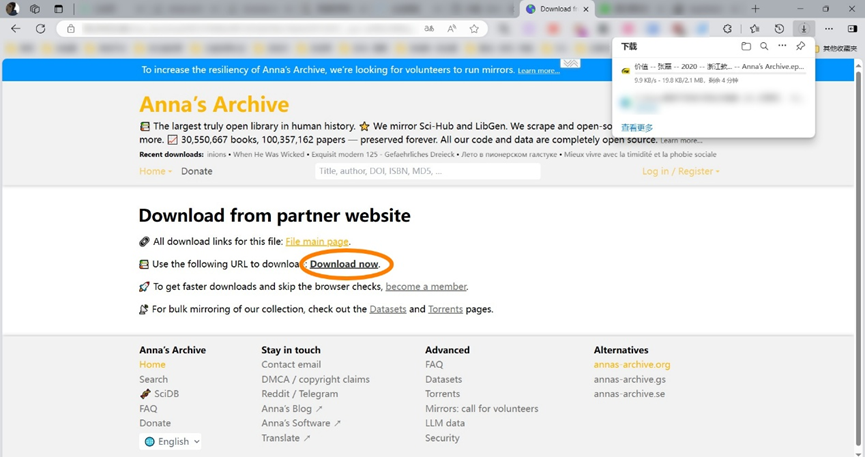Open the site info lock icon
865x457 pixels.
(x=71, y=29)
